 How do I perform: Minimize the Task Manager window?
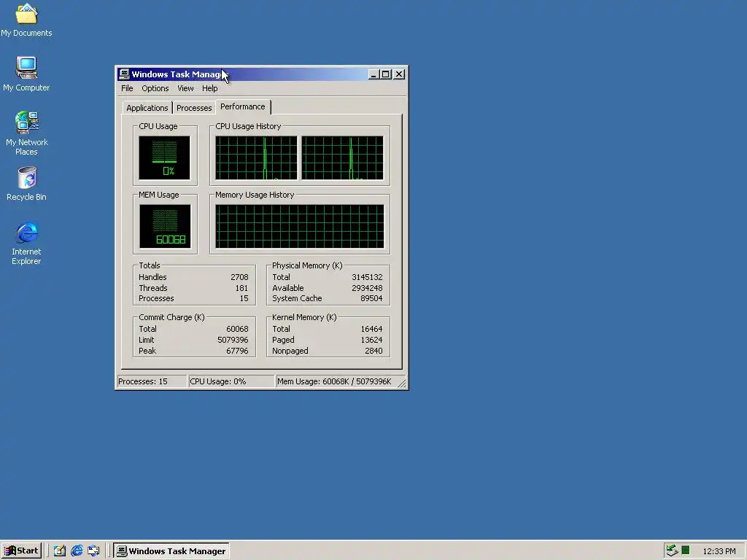coord(373,74)
